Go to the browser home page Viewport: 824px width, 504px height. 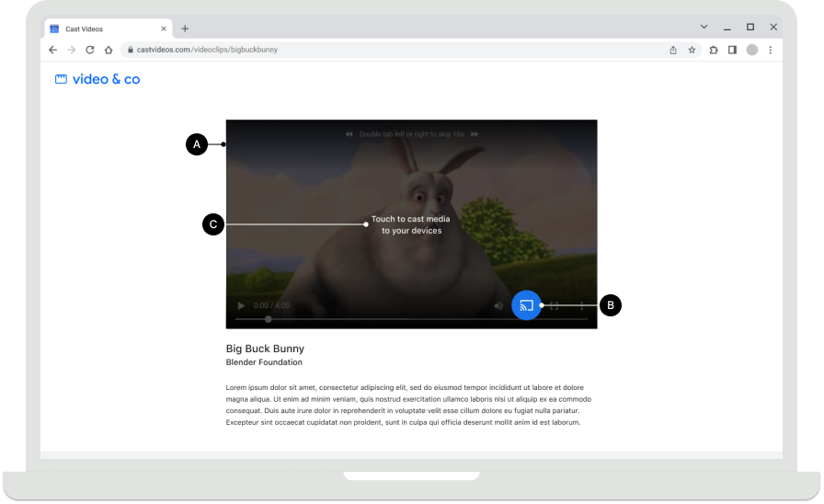109,50
